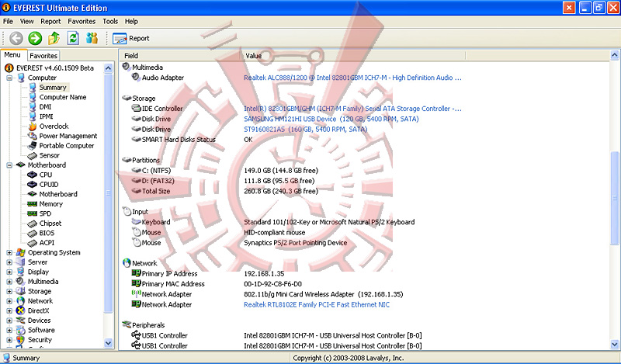The image size is (621, 364).
Task: Open the Realtek ALC888/1200 audio adapter link
Action: [x=352, y=78]
